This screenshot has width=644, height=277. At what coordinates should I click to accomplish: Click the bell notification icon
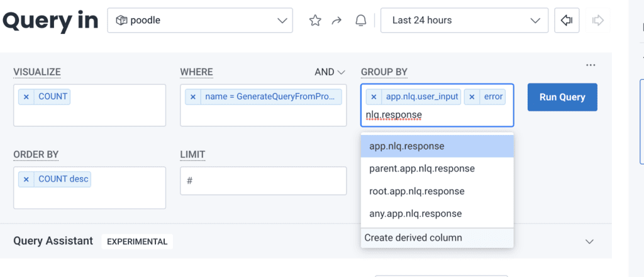coord(360,21)
